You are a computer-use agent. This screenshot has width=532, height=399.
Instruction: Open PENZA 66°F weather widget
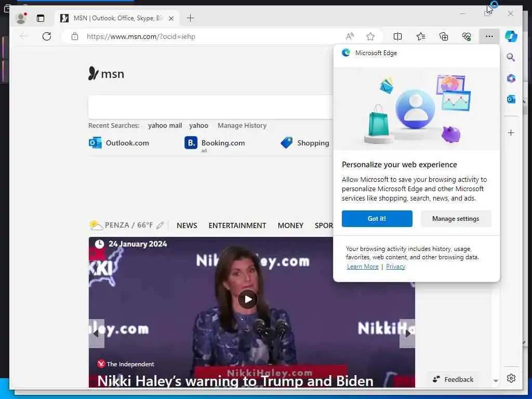(x=121, y=225)
